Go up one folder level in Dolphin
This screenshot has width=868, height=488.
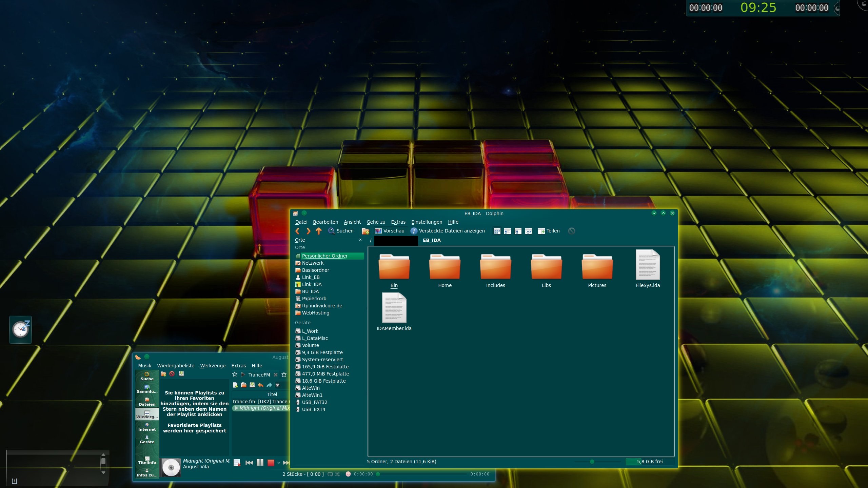318,231
